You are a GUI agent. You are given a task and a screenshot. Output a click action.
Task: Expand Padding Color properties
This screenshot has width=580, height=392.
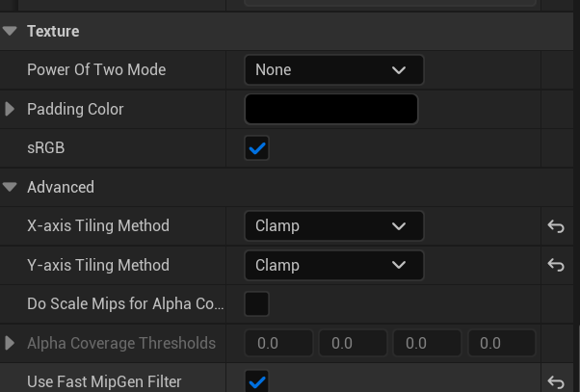tap(10, 109)
